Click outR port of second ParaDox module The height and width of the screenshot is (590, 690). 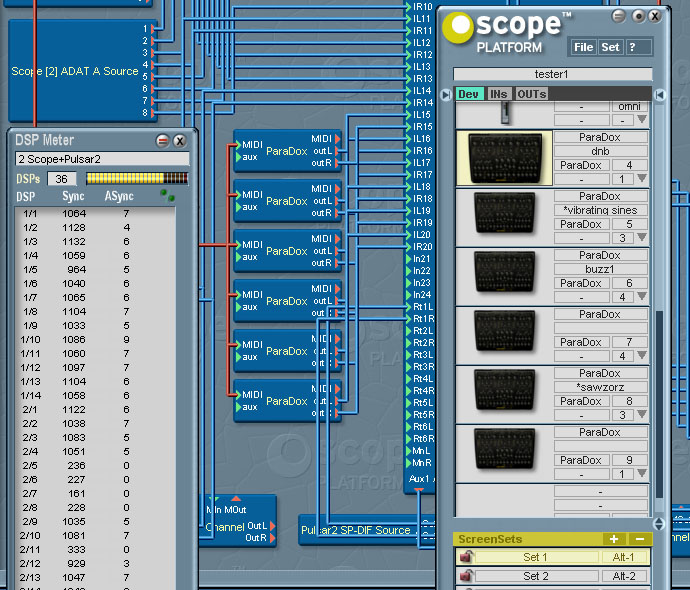pos(338,213)
